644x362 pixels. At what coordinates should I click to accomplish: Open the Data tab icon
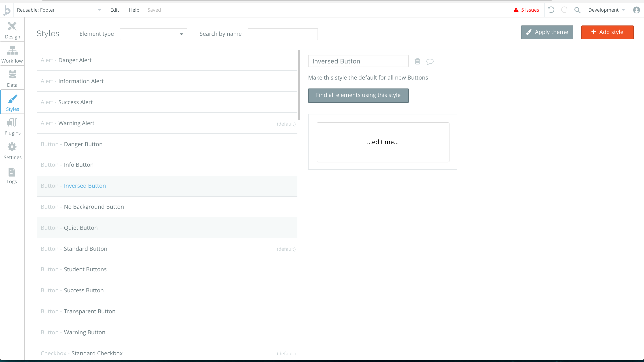pyautogui.click(x=12, y=74)
